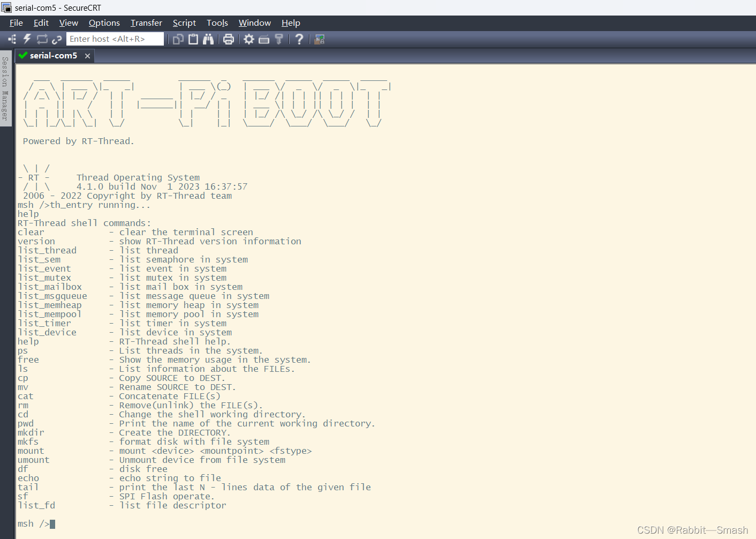Click the SecureFX toolbar icon

[x=320, y=39]
